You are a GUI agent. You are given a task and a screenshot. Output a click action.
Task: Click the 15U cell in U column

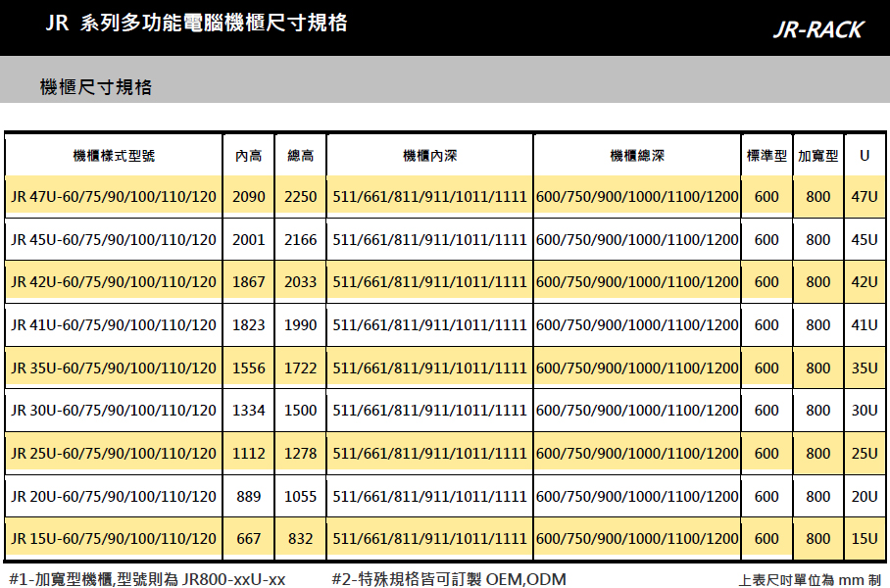pos(865,539)
